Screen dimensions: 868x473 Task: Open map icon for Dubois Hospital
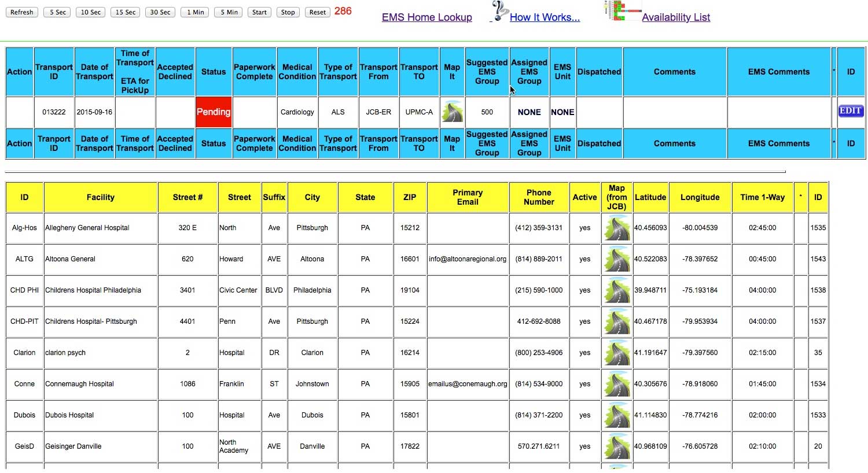point(617,415)
